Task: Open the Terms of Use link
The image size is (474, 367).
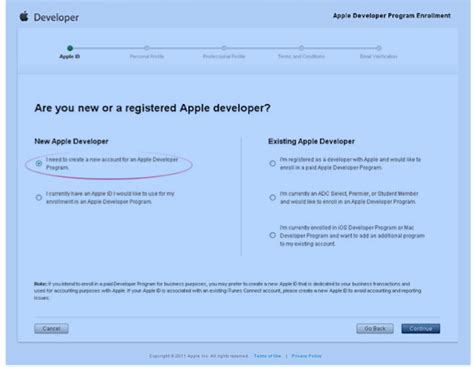Action: (x=267, y=356)
